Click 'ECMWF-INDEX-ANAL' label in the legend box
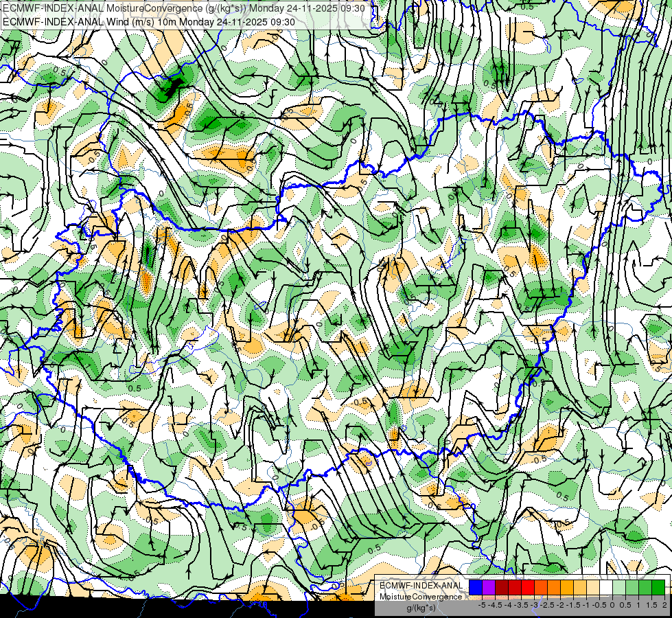 tap(421, 586)
